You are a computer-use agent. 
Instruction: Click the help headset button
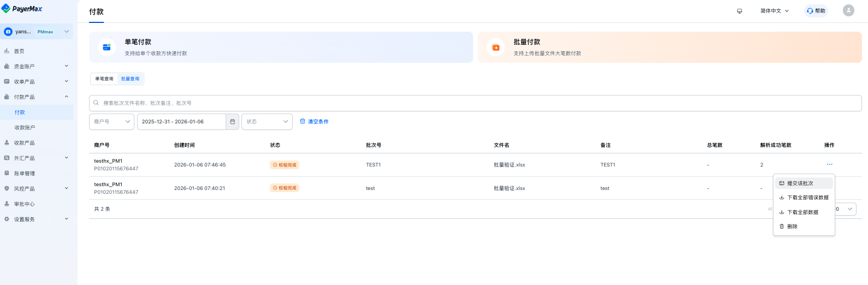(816, 11)
